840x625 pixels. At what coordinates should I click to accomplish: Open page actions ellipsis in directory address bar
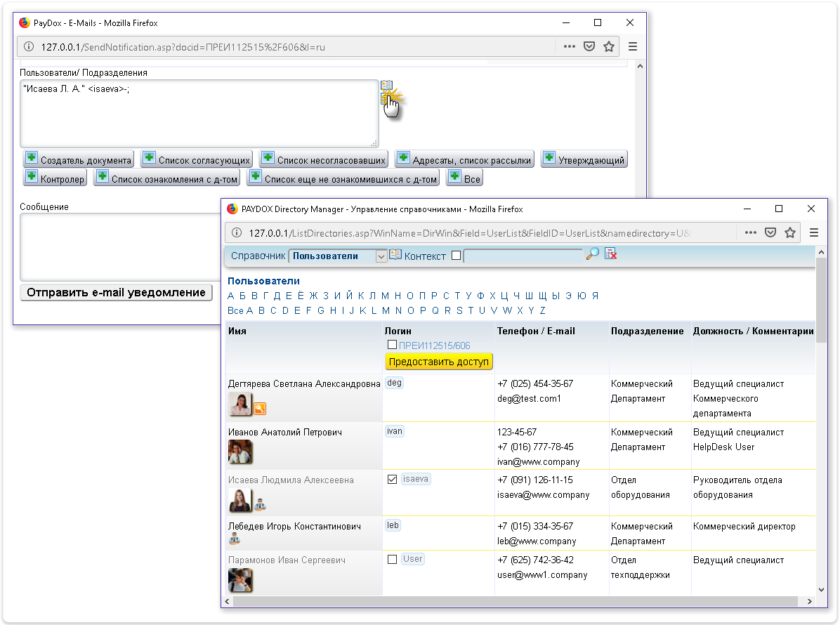click(750, 232)
